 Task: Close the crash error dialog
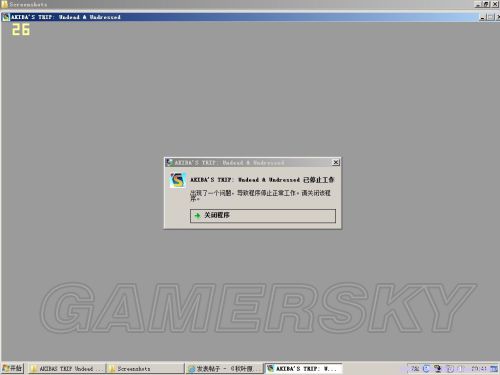(x=336, y=162)
